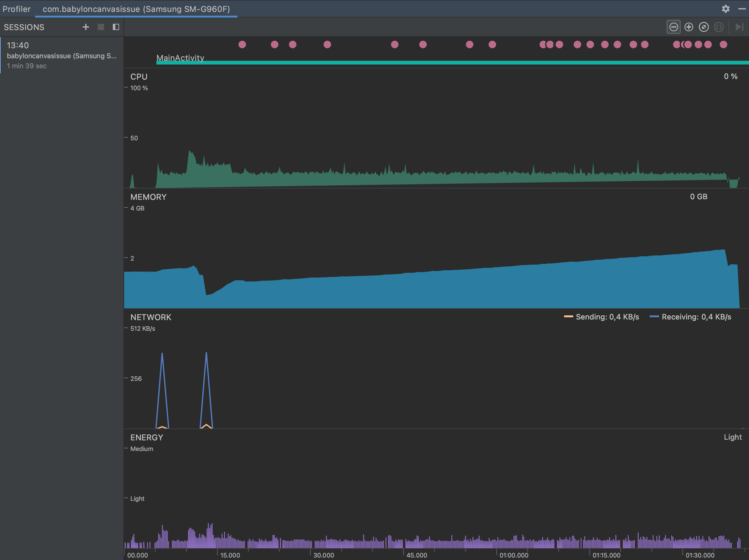
Task: Zoom out on the profiler timeline
Action: (674, 27)
